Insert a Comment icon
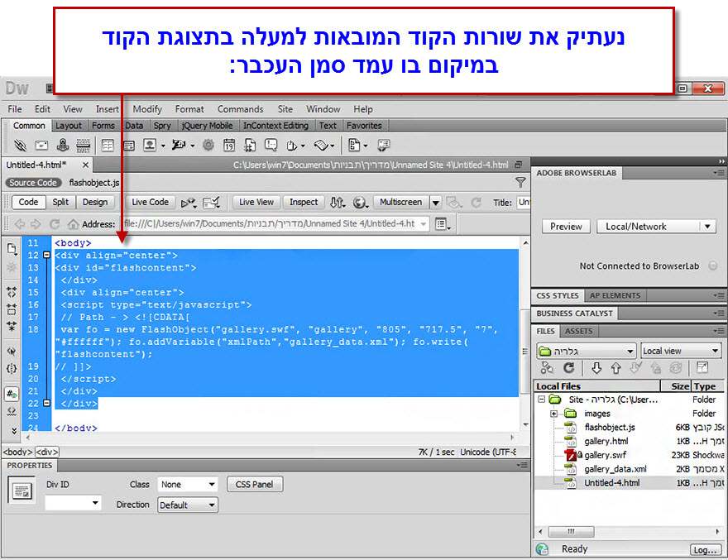728x560 pixels. tap(271, 146)
